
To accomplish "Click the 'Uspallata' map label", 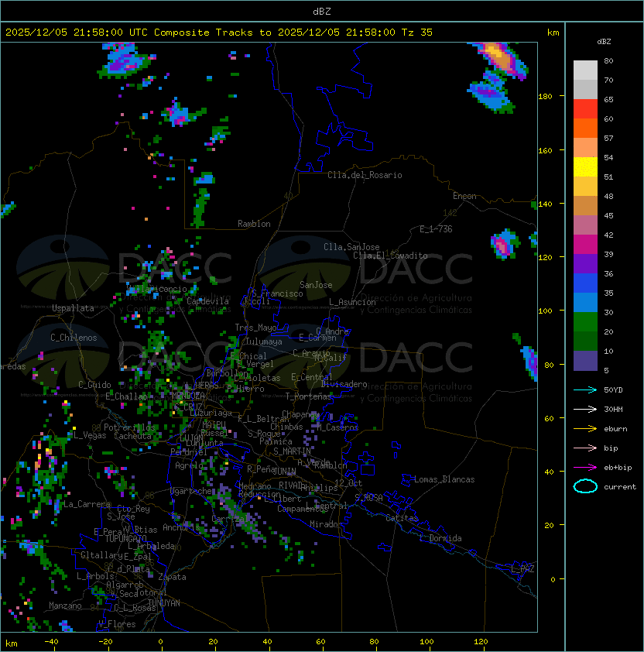I will (x=73, y=308).
